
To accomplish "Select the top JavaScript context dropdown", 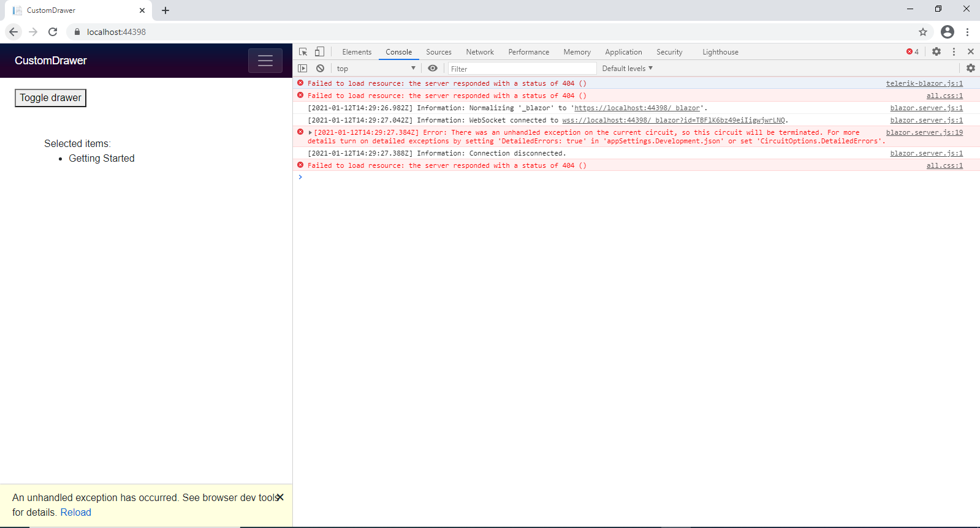I will coord(376,69).
